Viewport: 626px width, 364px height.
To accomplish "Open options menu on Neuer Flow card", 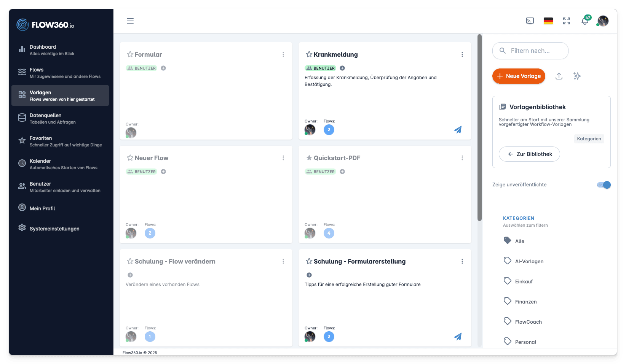I will click(283, 158).
